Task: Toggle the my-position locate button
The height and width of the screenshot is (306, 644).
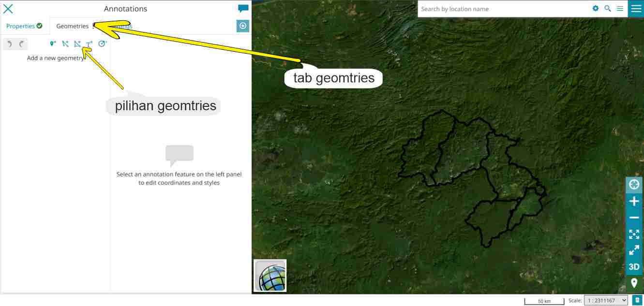Action: tap(634, 185)
